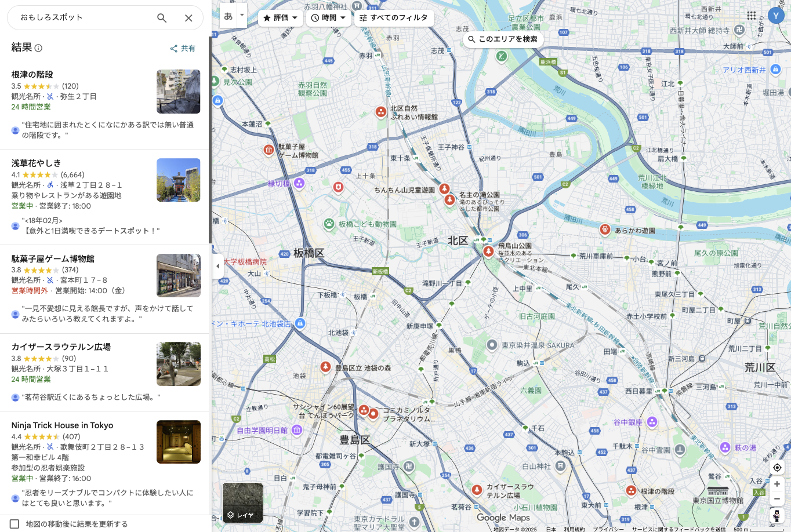Screen dimensions: 791x532
Task: Open the 時間 hours filter dropdown
Action: 328,18
